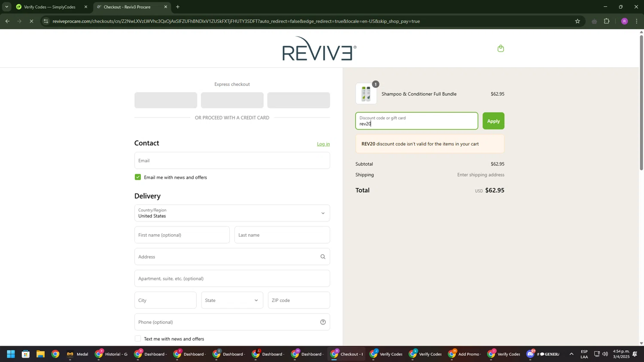Screen dimensions: 644x362
Task: Open the Discord GENERAL window in the taskbar
Action: [x=544, y=354]
